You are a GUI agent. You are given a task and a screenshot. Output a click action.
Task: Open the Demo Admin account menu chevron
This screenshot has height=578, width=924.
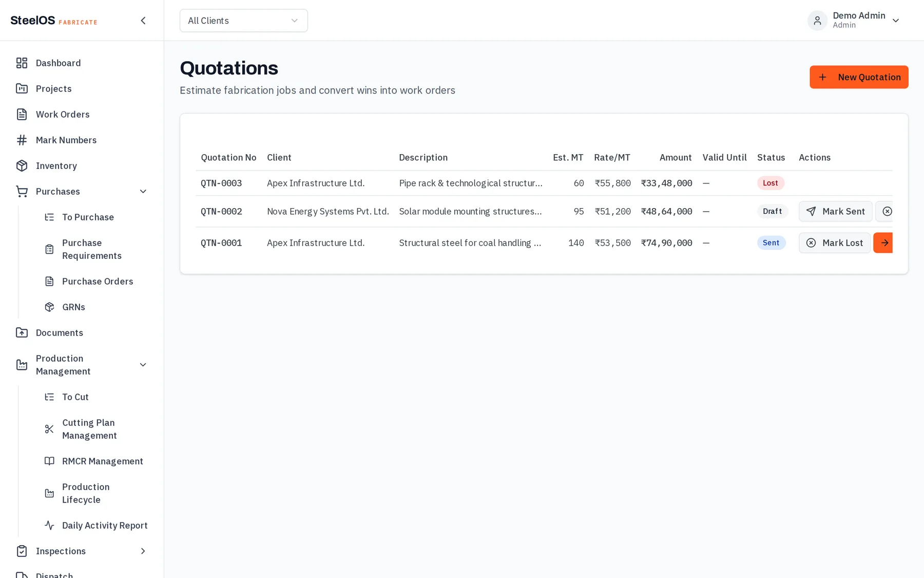pos(896,21)
